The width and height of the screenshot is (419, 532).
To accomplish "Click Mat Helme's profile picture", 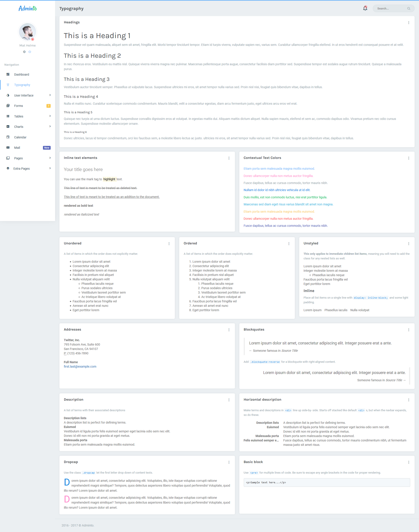I will (27, 32).
